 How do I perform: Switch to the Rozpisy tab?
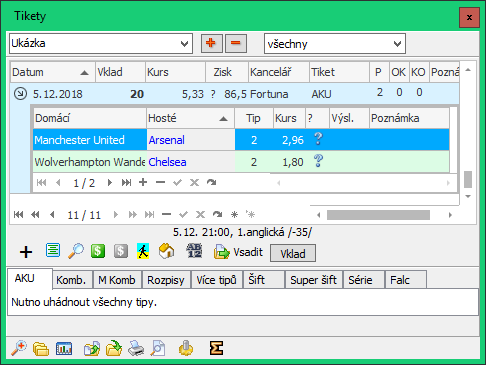click(166, 280)
